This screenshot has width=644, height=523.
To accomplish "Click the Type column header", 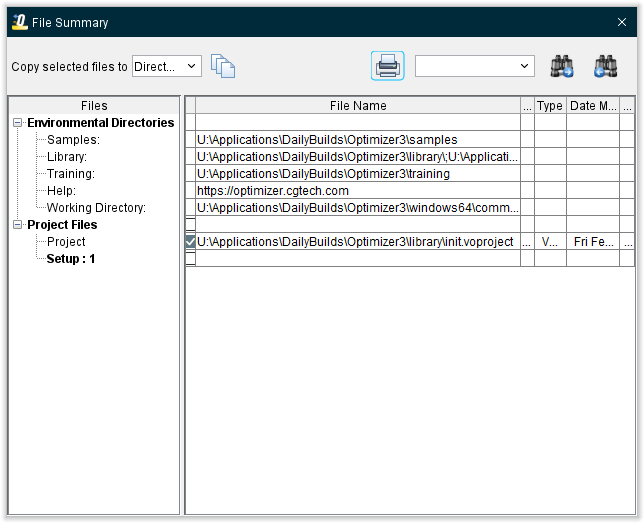I will (550, 106).
